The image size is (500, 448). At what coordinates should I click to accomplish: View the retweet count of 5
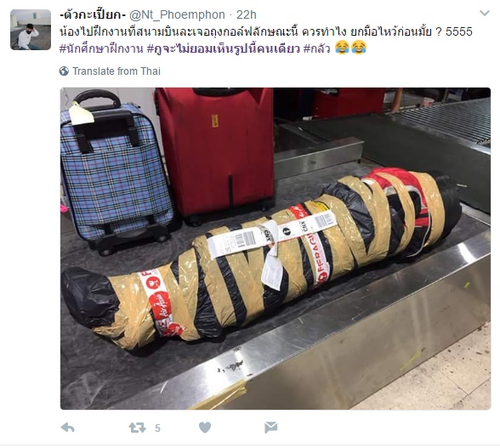pos(157,428)
